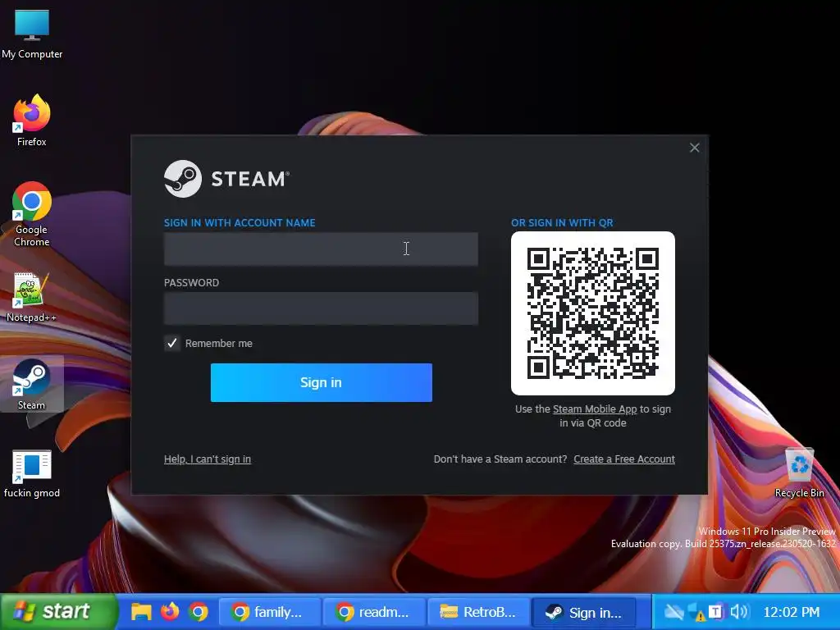Open My Computer desktop icon
Image resolution: width=840 pixels, height=630 pixels.
point(32,34)
